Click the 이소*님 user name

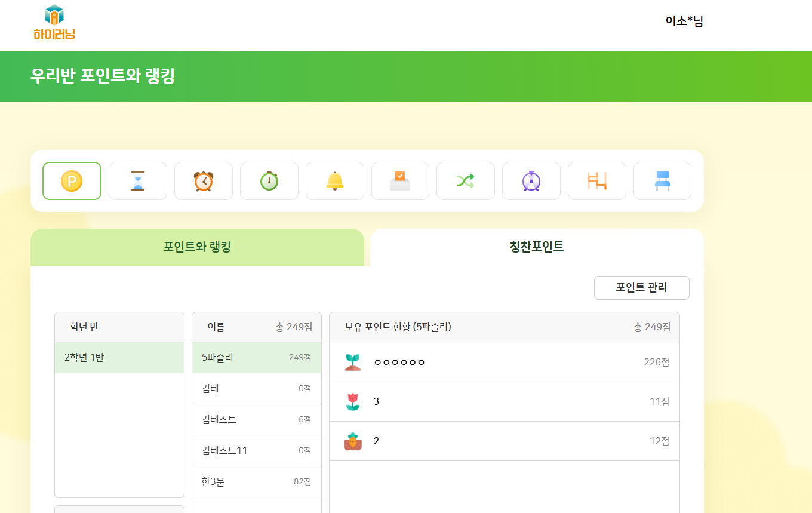pyautogui.click(x=684, y=21)
